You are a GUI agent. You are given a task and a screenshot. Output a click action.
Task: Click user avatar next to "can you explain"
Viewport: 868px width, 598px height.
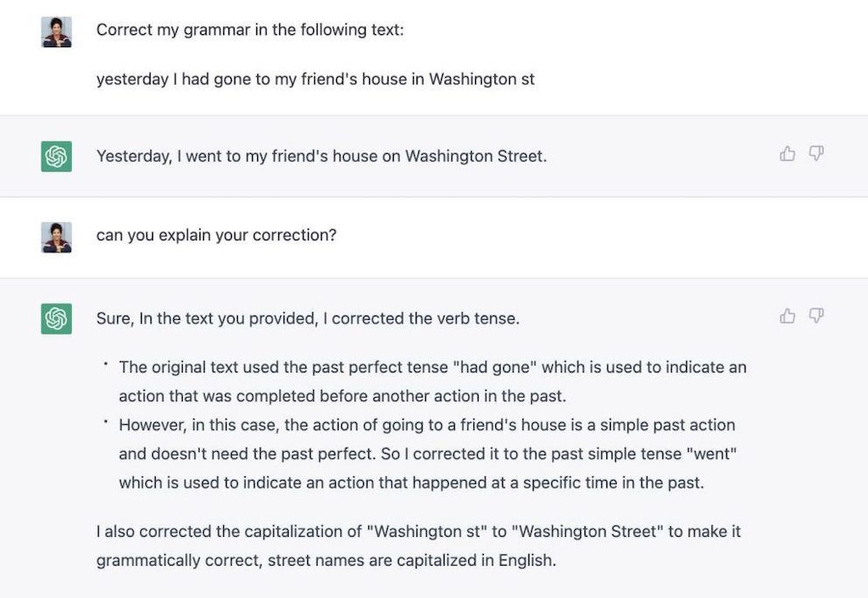point(57,237)
